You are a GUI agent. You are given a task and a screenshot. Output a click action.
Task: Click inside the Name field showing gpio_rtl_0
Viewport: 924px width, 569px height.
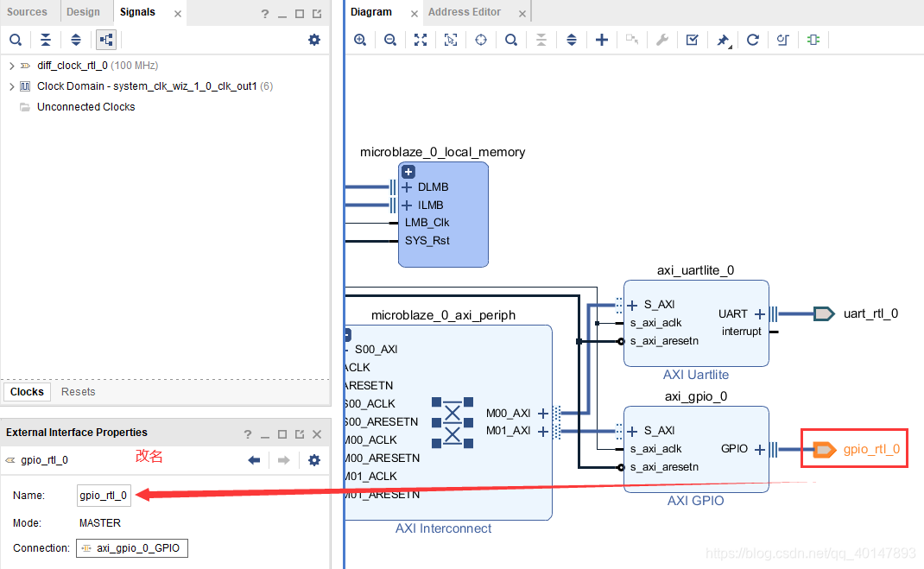pyautogui.click(x=103, y=495)
